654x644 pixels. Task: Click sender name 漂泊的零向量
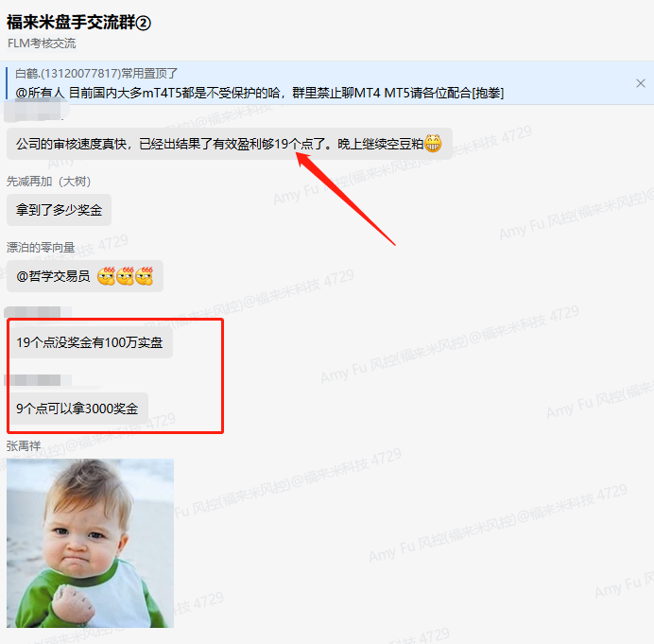pyautogui.click(x=41, y=247)
